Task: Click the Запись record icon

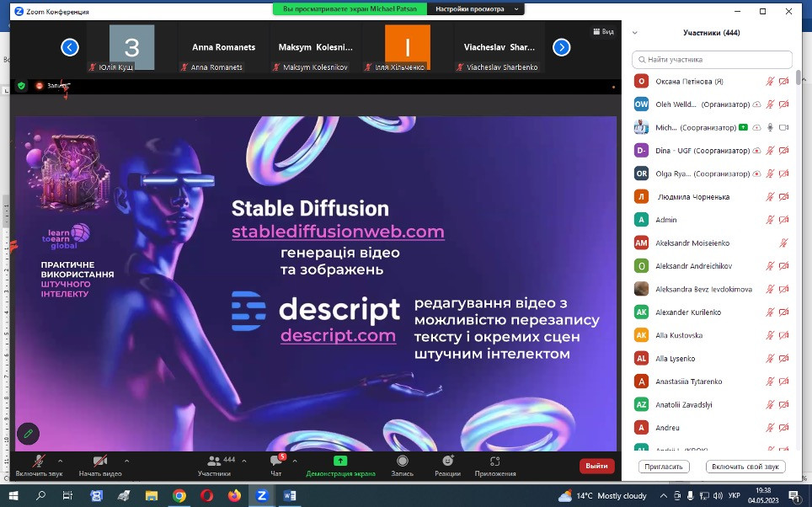Action: coord(403,461)
